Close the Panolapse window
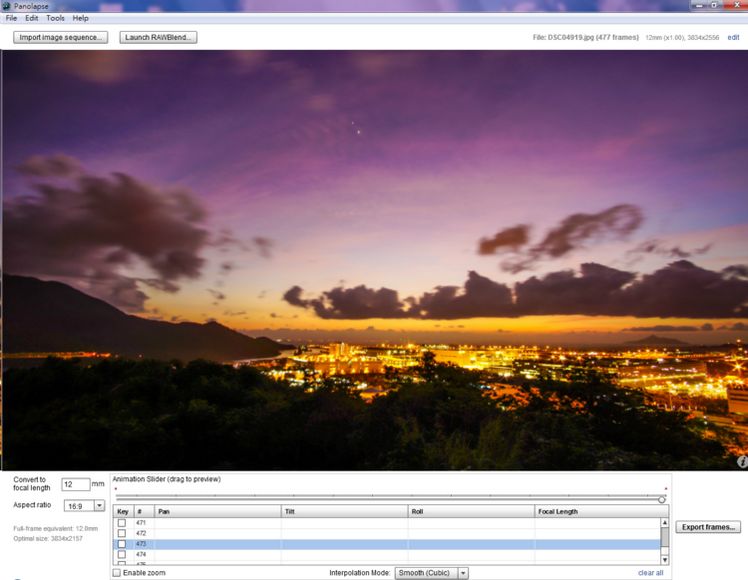This screenshot has width=748, height=580. pyautogui.click(x=736, y=5)
